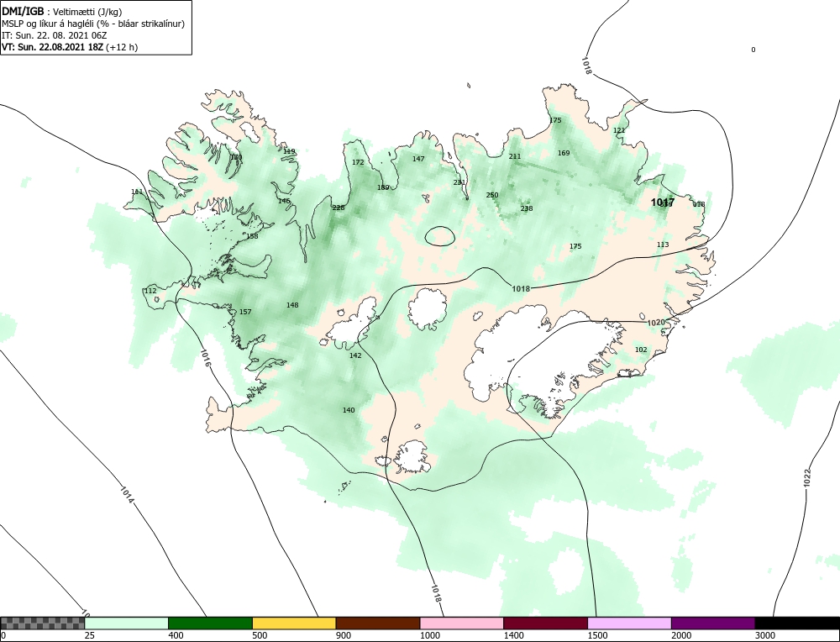The width and height of the screenshot is (840, 642).
Task: Click the CAPE value "142" on the map
Action: tap(355, 355)
